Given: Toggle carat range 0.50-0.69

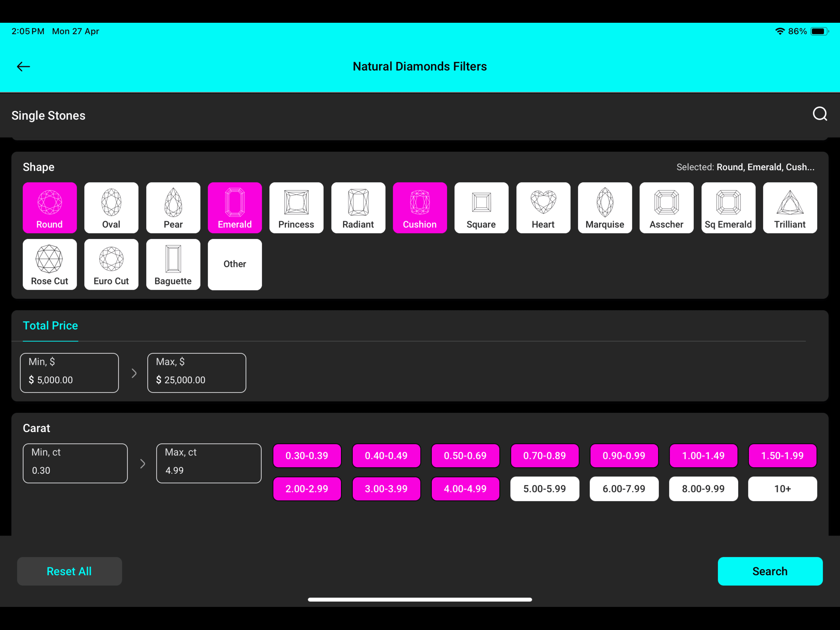Looking at the screenshot, I should coord(465,455).
